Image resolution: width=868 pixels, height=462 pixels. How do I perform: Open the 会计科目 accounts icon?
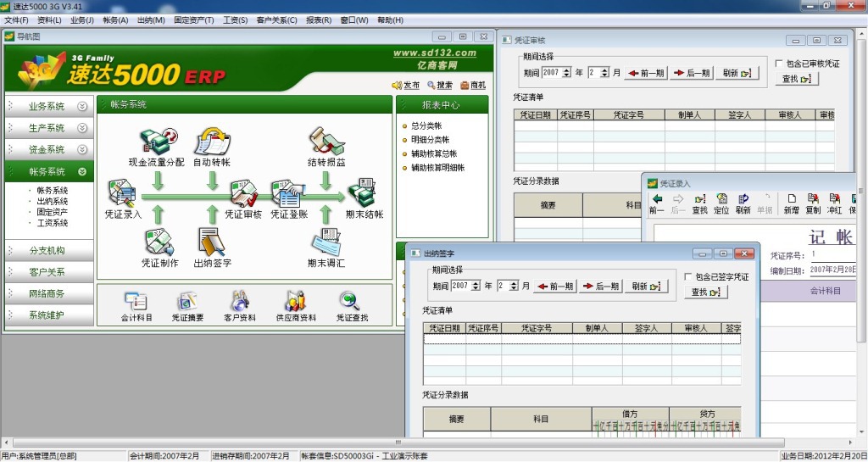(136, 302)
